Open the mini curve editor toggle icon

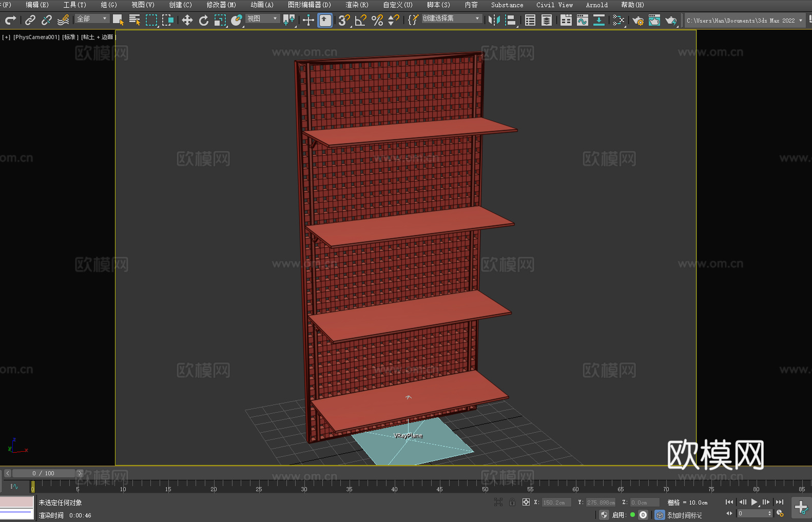coord(14,486)
